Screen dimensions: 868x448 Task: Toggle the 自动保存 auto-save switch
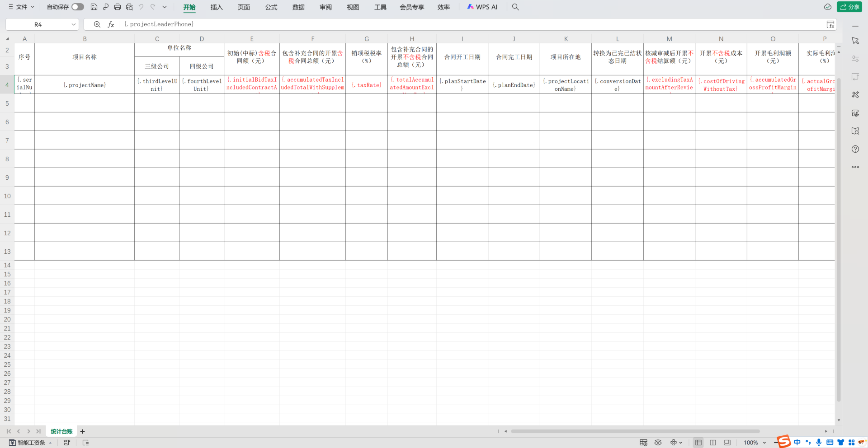pos(78,7)
